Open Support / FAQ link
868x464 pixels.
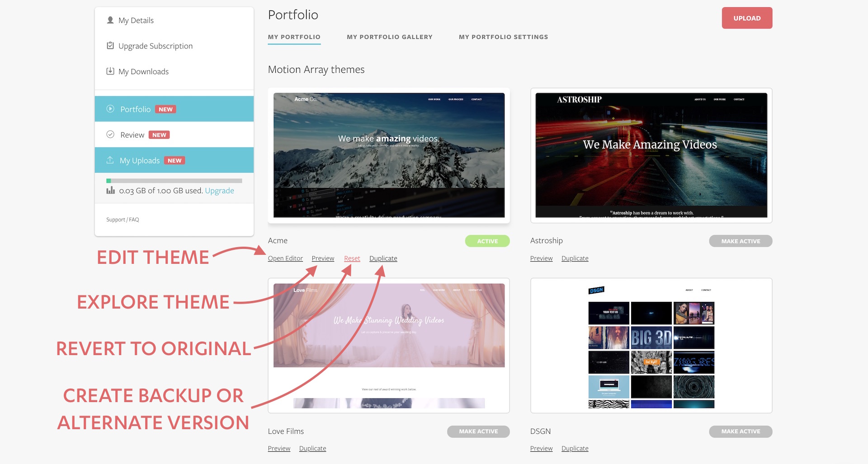tap(123, 220)
